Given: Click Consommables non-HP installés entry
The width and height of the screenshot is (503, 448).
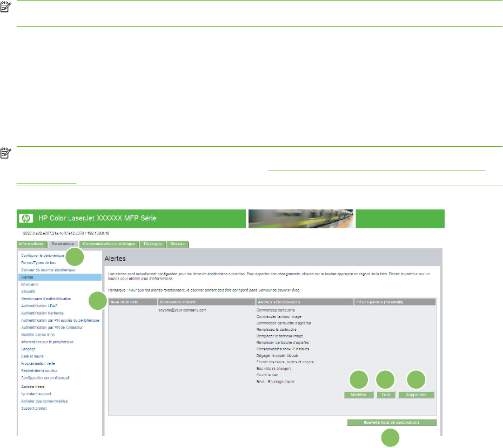Looking at the screenshot, I should (283, 349).
